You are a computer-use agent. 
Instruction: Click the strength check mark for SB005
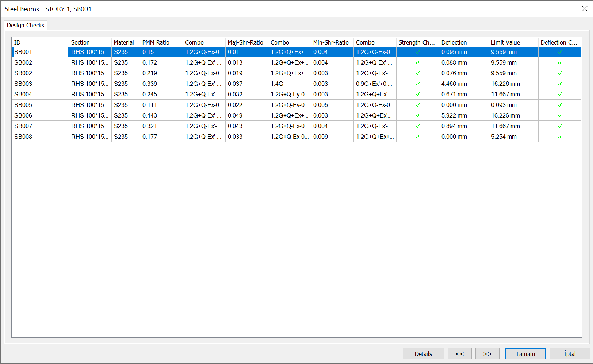tap(418, 105)
